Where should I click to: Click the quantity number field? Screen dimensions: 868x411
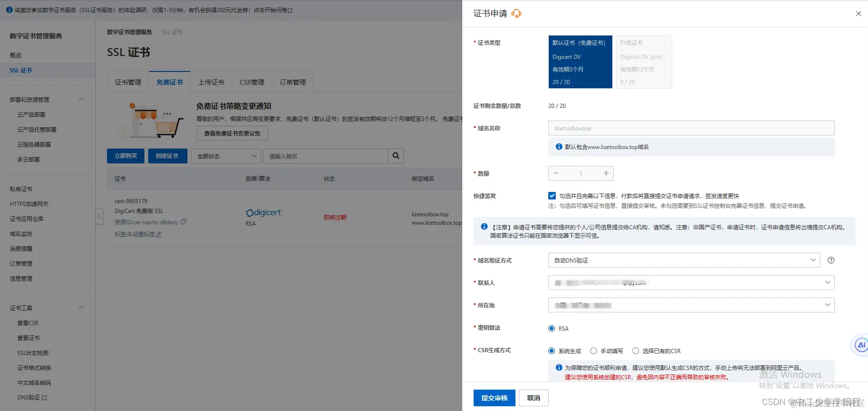click(x=581, y=173)
